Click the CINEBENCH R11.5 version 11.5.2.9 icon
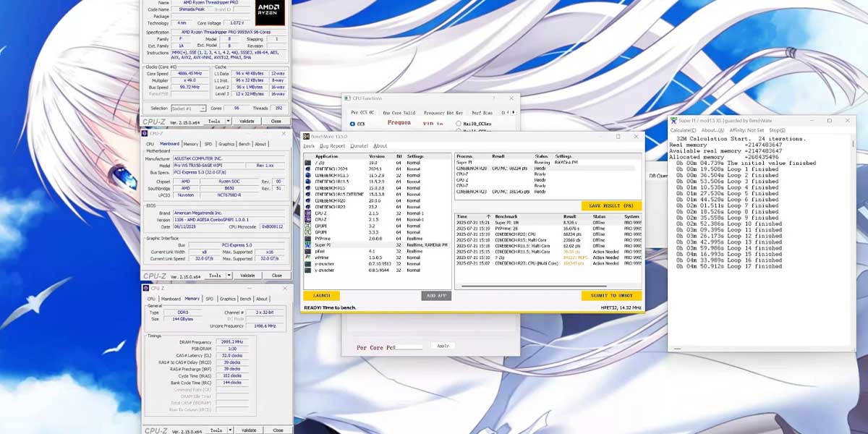 coord(308,175)
